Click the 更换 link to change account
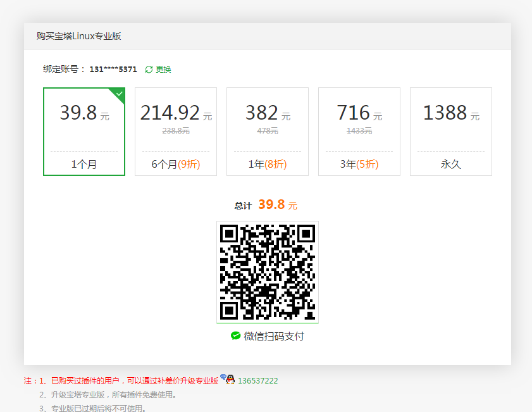Image resolution: width=532 pixels, height=412 pixels. click(x=163, y=69)
